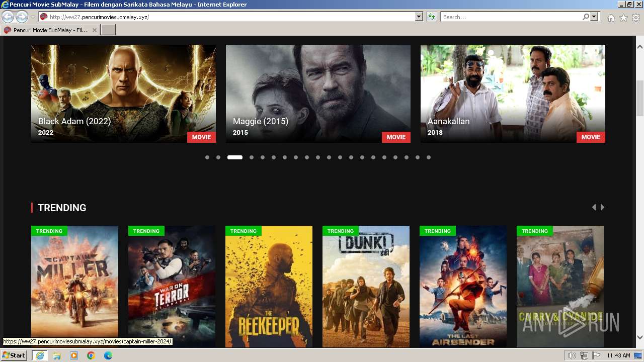This screenshot has width=644, height=362.
Task: Click TRENDING label on The Beekeeper
Action: pyautogui.click(x=244, y=231)
